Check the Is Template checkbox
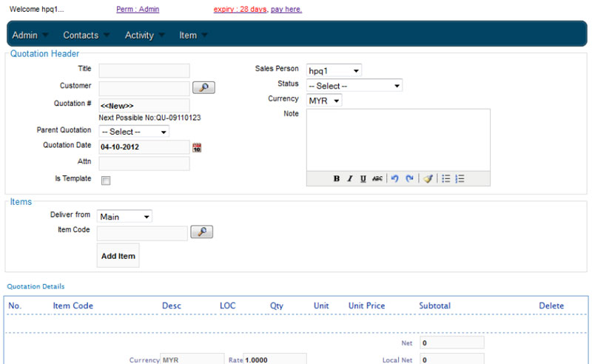The height and width of the screenshot is (364, 592). tap(106, 181)
